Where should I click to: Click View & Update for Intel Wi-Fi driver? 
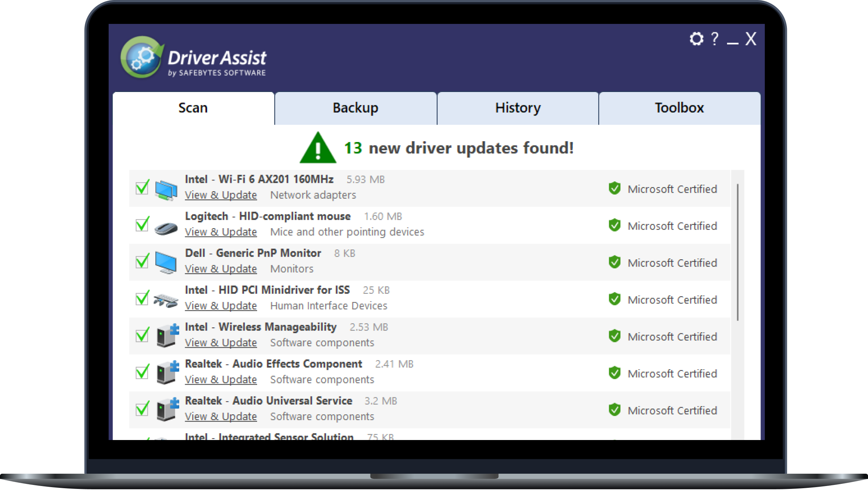[x=221, y=195]
